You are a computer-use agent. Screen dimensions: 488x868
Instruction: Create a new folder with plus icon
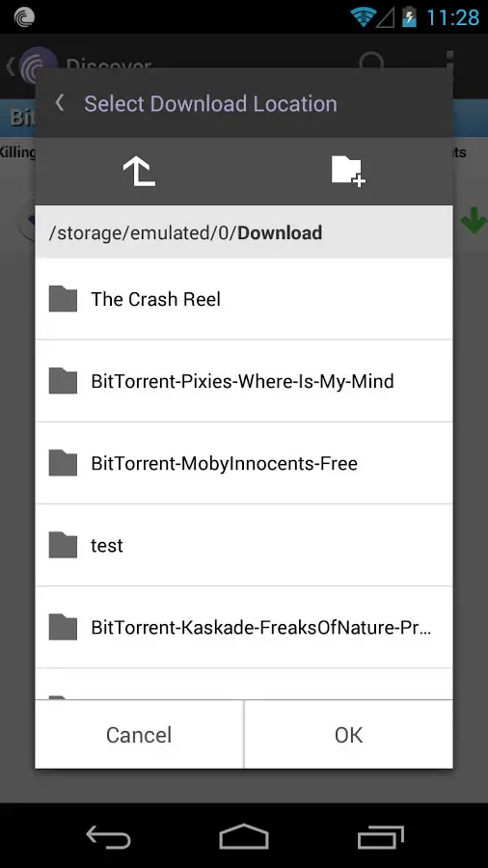pos(348,171)
